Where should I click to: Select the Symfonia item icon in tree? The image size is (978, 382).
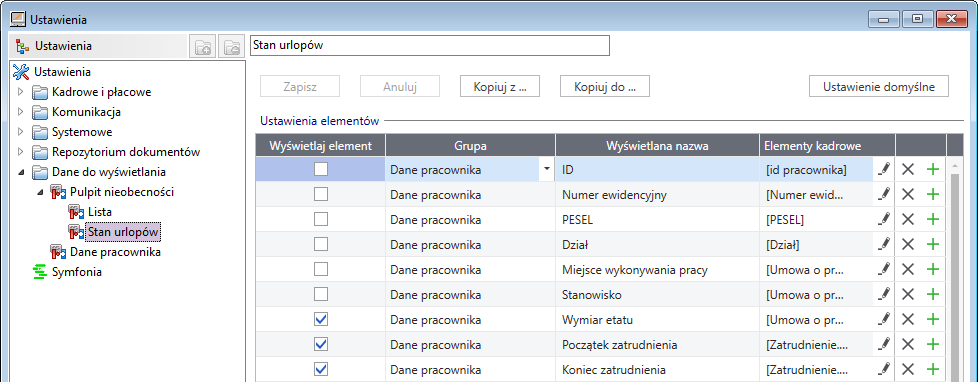pos(39,272)
